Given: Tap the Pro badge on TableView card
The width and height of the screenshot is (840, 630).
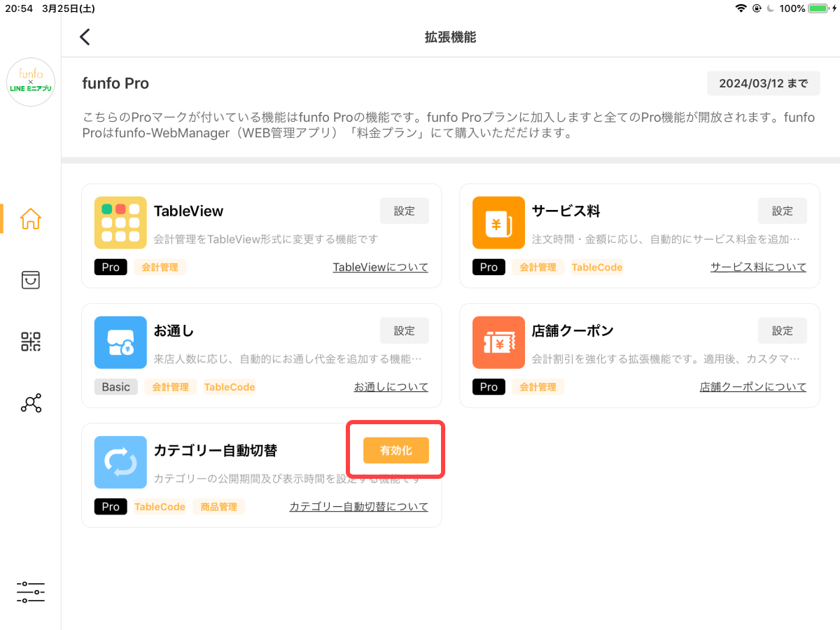Looking at the screenshot, I should pyautogui.click(x=111, y=267).
